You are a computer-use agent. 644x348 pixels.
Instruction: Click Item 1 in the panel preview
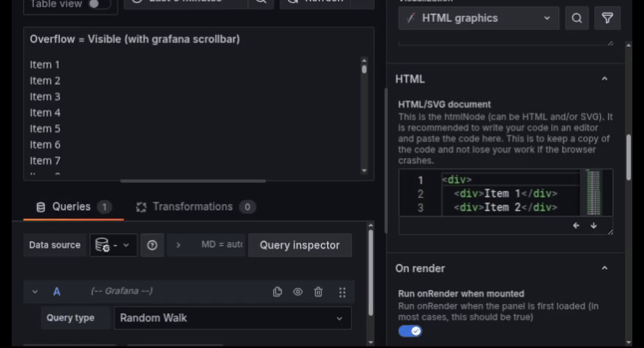(45, 65)
